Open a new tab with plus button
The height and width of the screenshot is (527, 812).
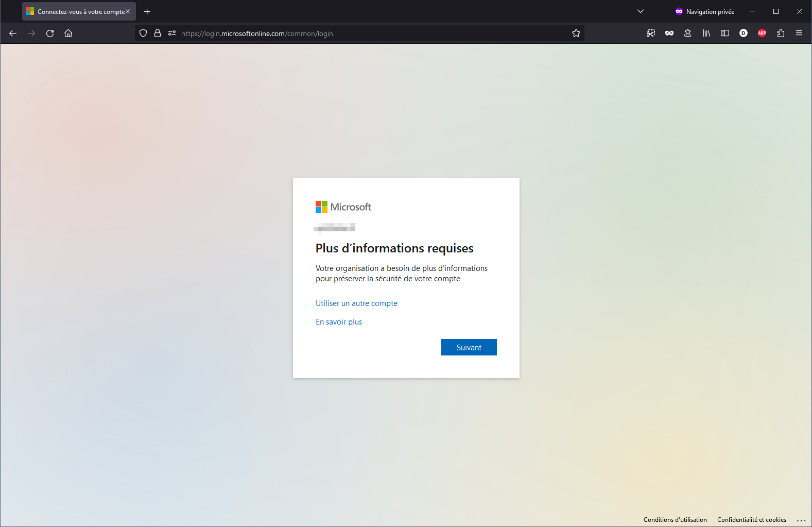pyautogui.click(x=147, y=11)
